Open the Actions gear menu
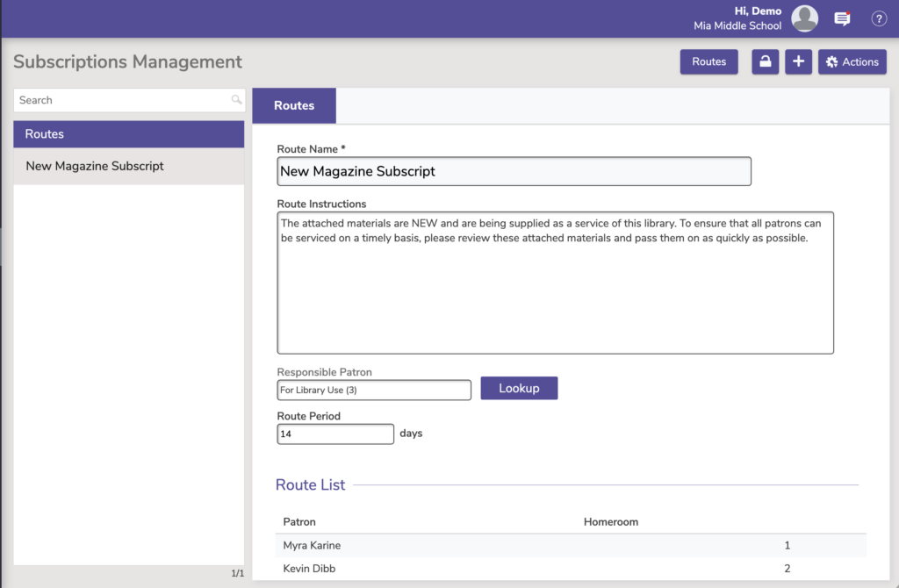Viewport: 899px width, 588px height. (852, 61)
